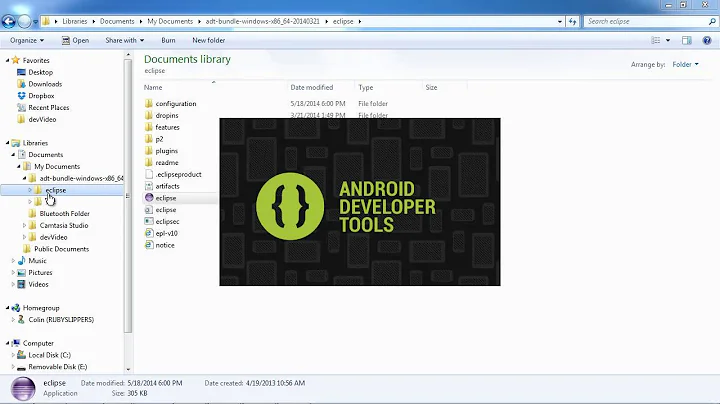Screen dimensions: 720x404
Task: Select the eclipse application purple icon
Action: click(149, 198)
